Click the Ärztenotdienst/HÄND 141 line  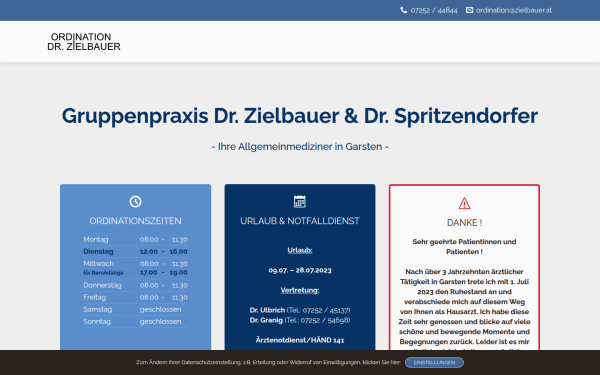click(300, 340)
